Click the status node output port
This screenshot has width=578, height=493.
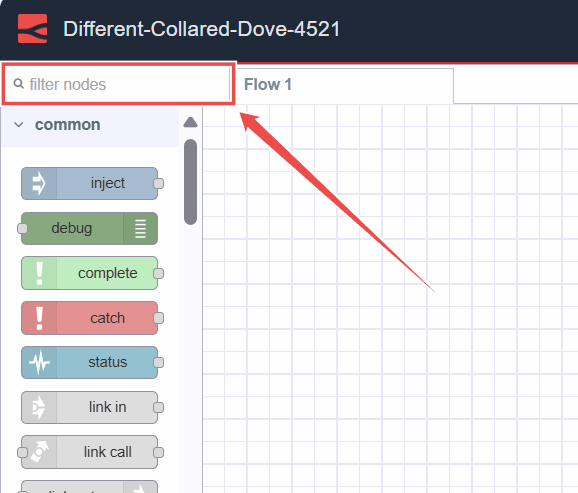click(159, 362)
